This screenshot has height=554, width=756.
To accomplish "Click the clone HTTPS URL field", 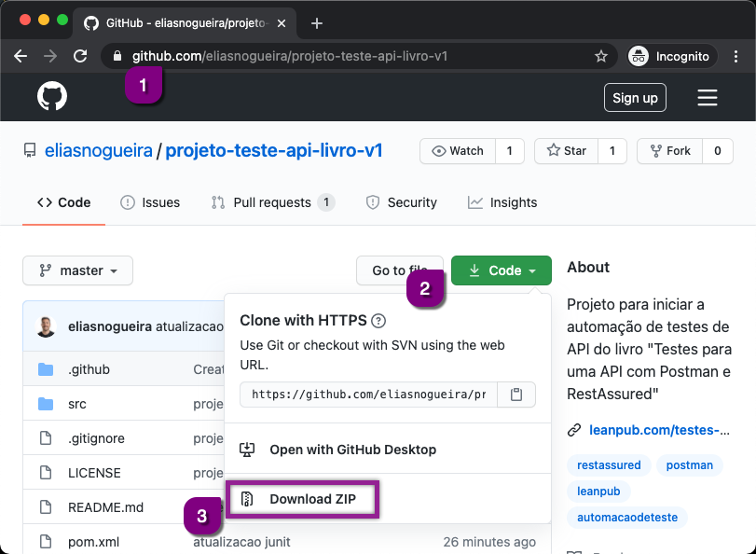I will [369, 395].
